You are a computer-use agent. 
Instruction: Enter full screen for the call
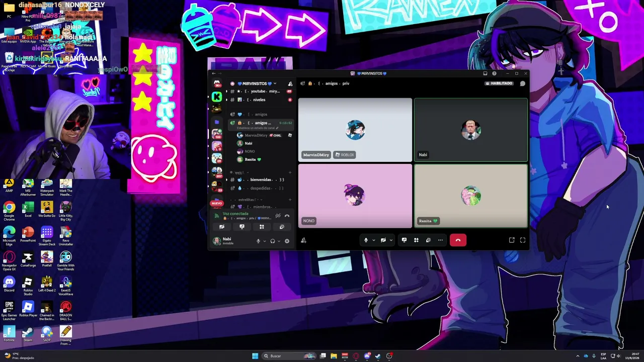tap(523, 240)
